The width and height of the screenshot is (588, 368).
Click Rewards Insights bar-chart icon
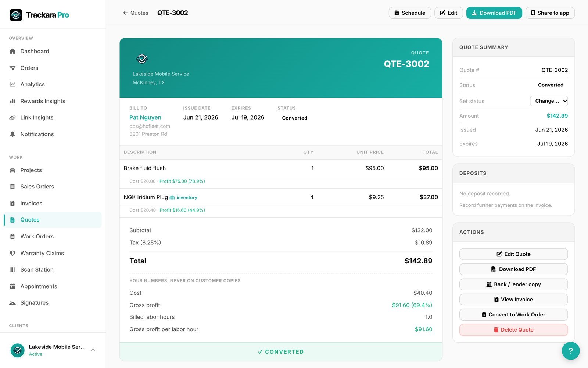[12, 101]
